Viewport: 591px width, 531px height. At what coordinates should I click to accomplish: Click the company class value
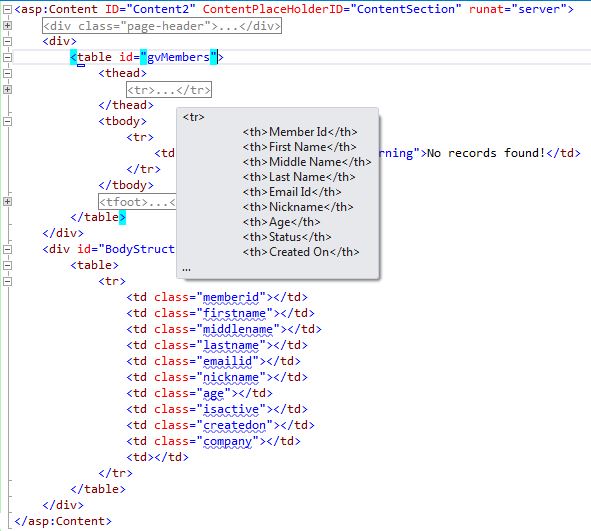tap(228, 441)
